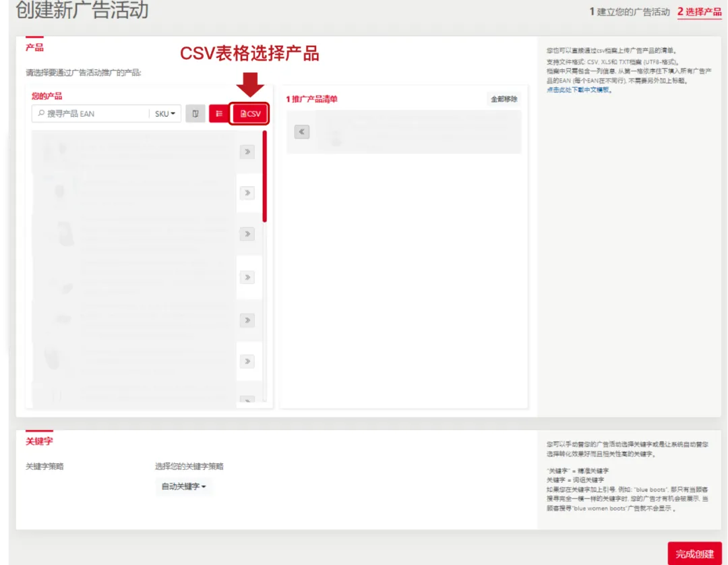Add the third product with its arrow
Viewport: 728px width, 565px height.
[247, 233]
